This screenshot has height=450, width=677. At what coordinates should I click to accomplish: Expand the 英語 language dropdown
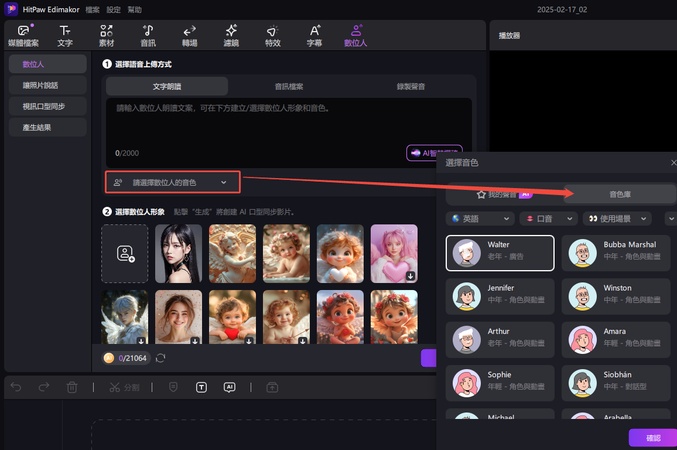click(480, 219)
